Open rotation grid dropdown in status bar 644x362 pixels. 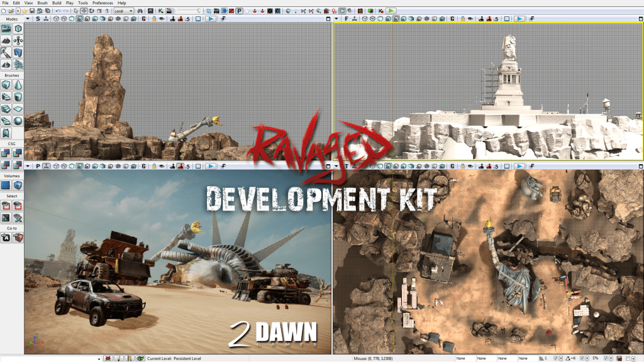tap(587, 358)
